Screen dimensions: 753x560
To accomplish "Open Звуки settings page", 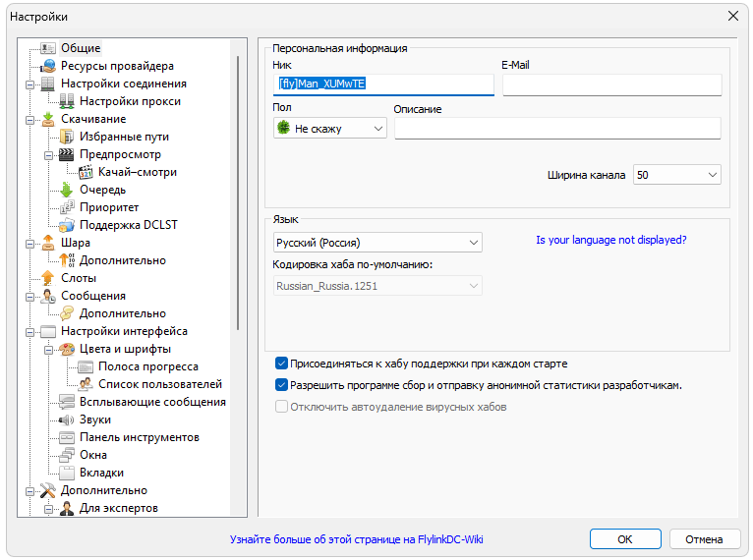I will click(x=95, y=420).
